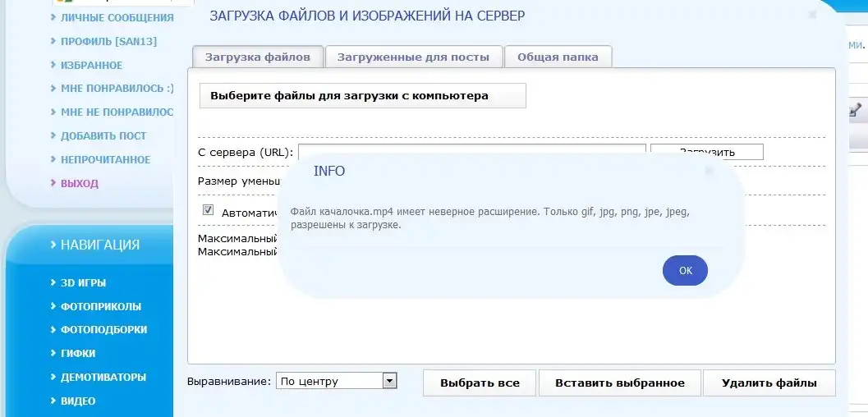The width and height of the screenshot is (868, 417).
Task: Open 'Демотиваторы' in navigation menu
Action: pos(103,378)
